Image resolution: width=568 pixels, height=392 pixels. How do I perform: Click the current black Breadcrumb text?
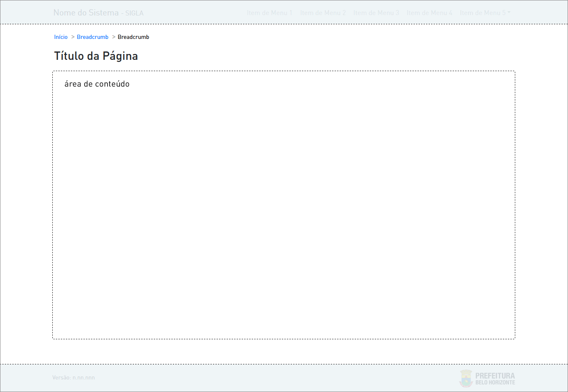point(134,37)
